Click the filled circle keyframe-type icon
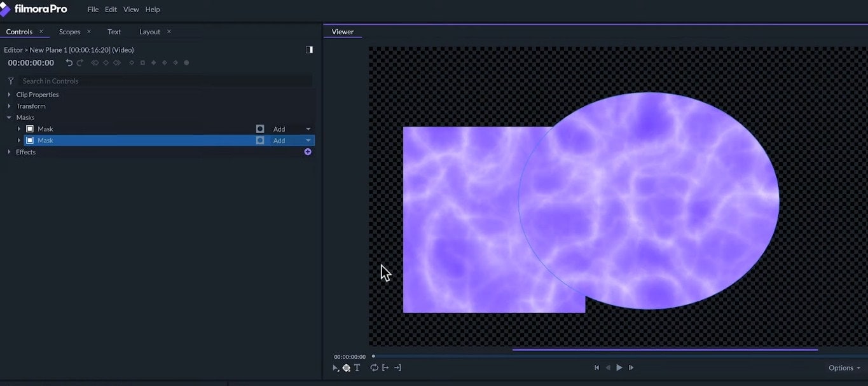The width and height of the screenshot is (868, 386). [186, 63]
